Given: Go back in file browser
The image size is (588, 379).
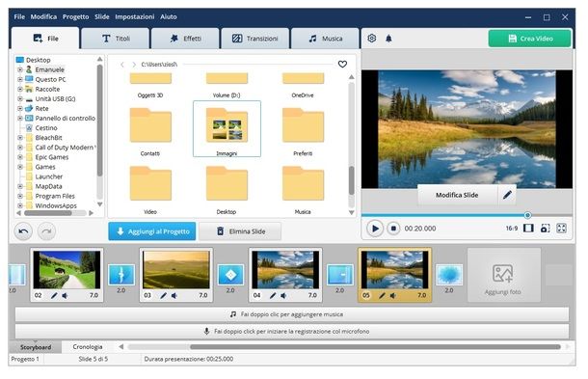Looking at the screenshot, I should (122, 65).
